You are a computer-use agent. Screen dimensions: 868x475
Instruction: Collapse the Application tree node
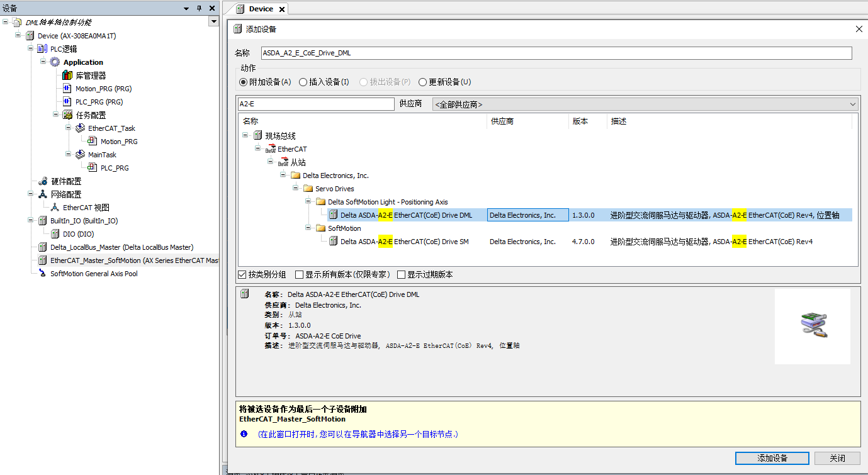(43, 62)
